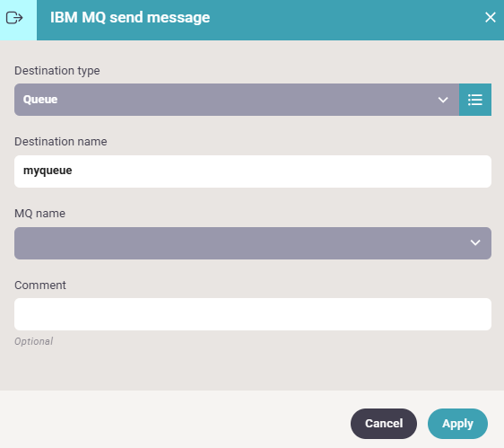
Task: Click the selected Queue value text
Action: click(x=40, y=100)
